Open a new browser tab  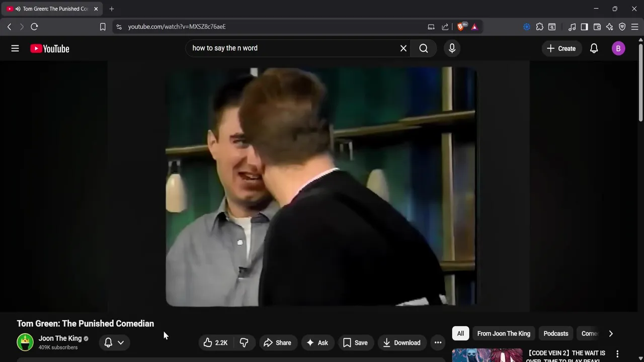[x=112, y=9]
